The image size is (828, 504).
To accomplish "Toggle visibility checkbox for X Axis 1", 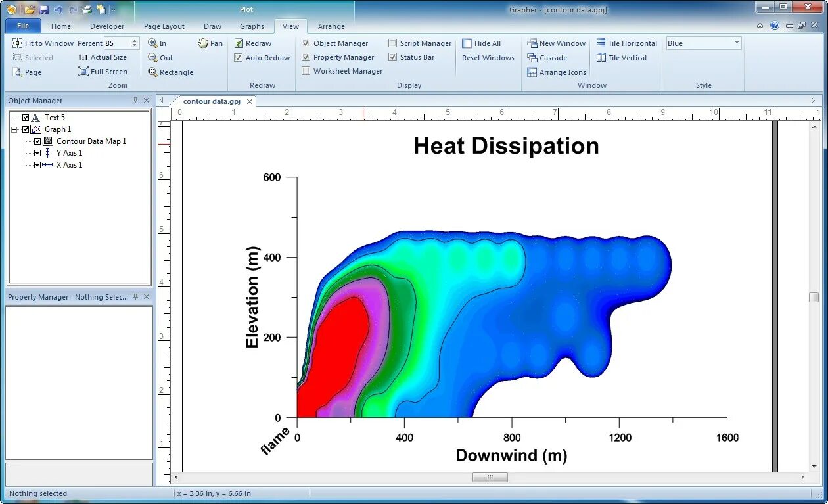I will [37, 165].
